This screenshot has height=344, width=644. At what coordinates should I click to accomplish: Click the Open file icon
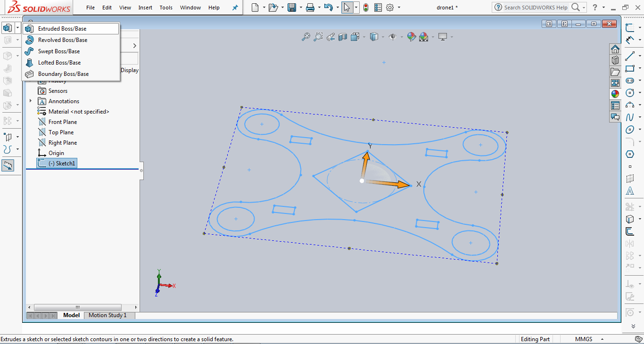coord(273,8)
